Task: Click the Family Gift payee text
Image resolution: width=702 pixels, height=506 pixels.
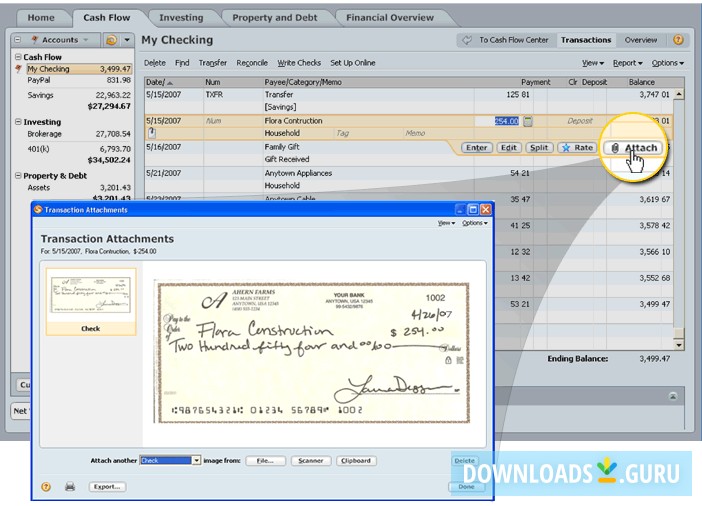Action: [x=282, y=147]
